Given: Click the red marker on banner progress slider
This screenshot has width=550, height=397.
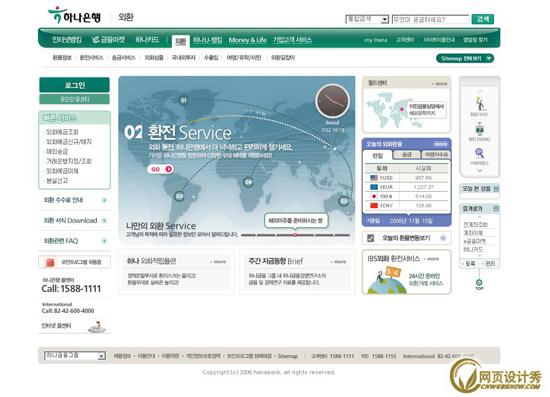Looking at the screenshot, I should pyautogui.click(x=295, y=235).
